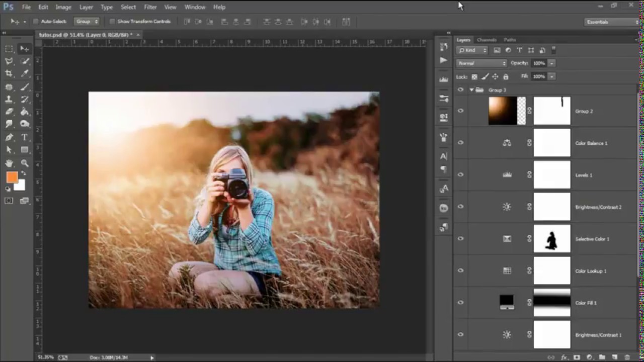Viewport: 644px width, 362px height.
Task: Select the Lasso tool
Action: click(x=9, y=61)
